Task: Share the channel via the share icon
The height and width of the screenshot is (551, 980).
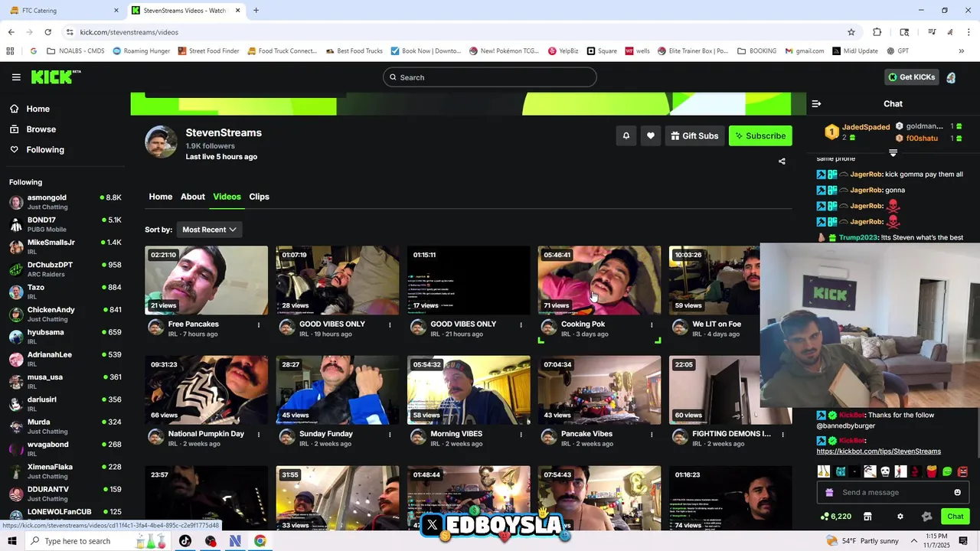Action: (x=782, y=161)
